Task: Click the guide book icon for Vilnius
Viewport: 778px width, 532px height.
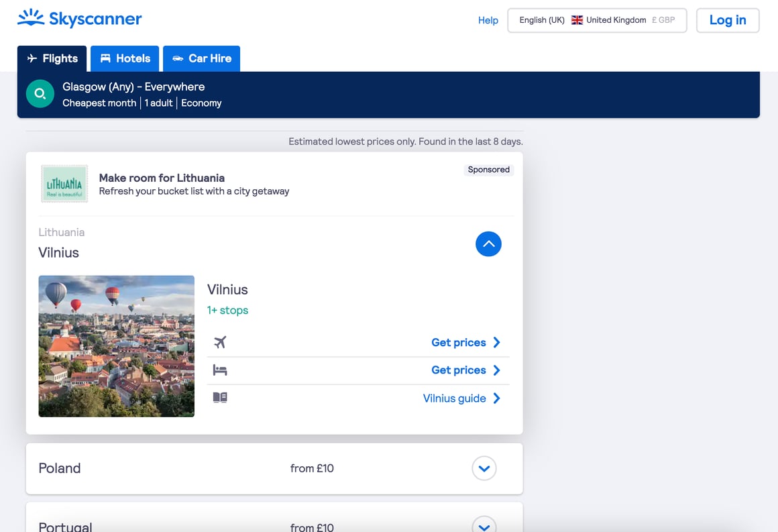Action: tap(220, 398)
